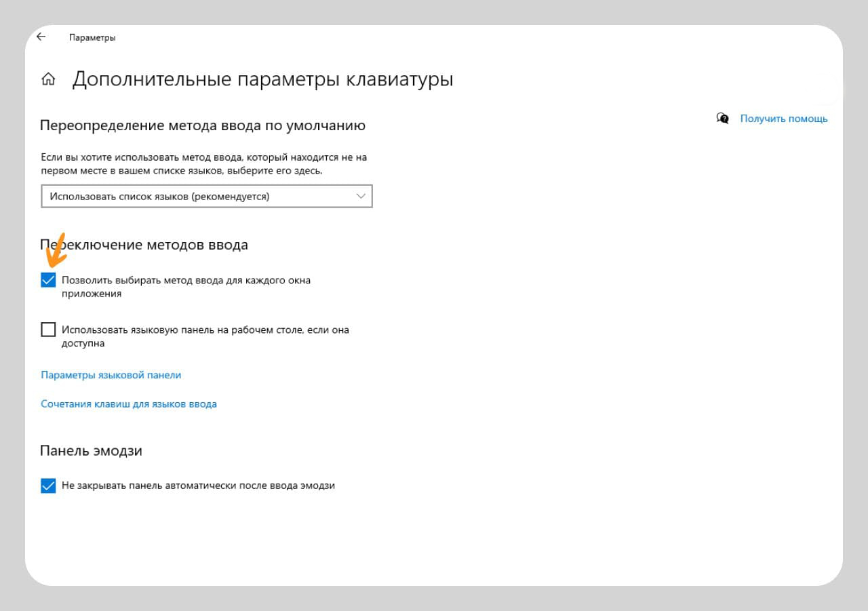The image size is (868, 611).
Task: Open the Получить помощь link
Action: (x=784, y=118)
